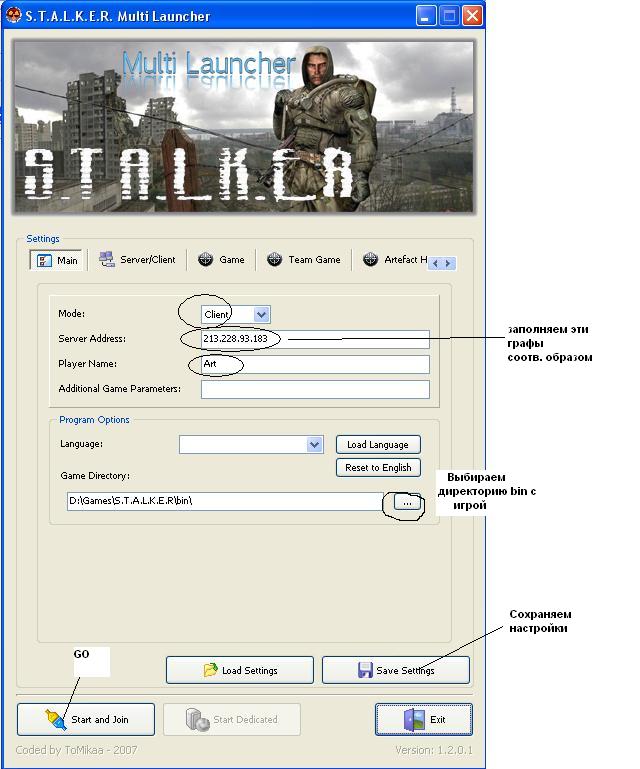Image resolution: width=640 pixels, height=769 pixels.
Task: Click the Start Dedicated button
Action: coord(231,719)
